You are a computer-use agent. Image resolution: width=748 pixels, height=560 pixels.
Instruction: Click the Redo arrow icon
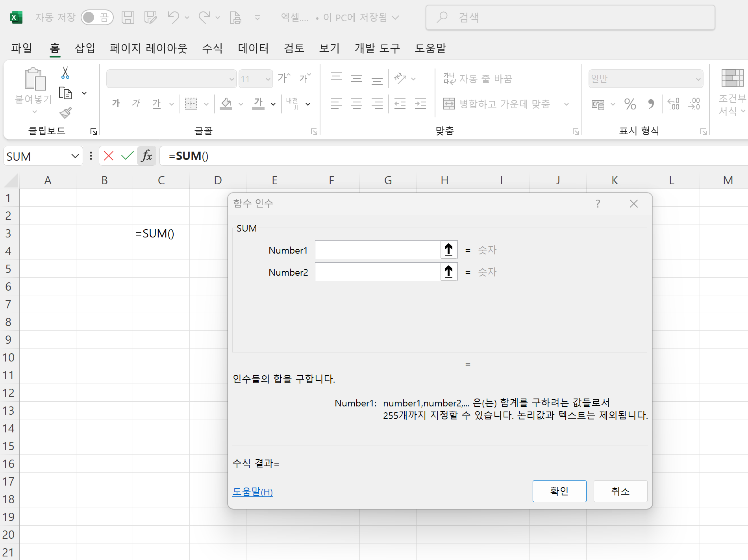204,17
